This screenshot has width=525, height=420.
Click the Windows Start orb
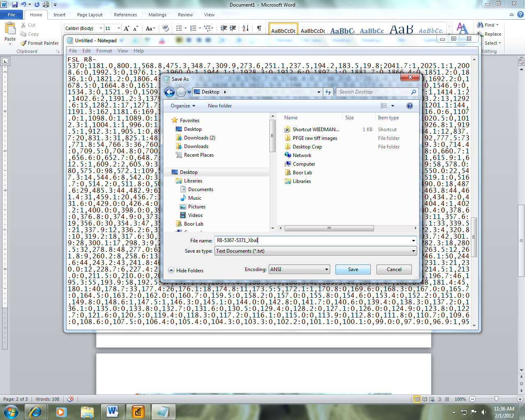[x=11, y=411]
